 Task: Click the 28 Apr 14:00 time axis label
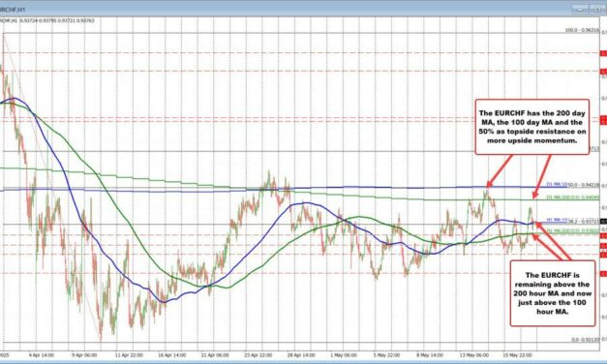301,354
